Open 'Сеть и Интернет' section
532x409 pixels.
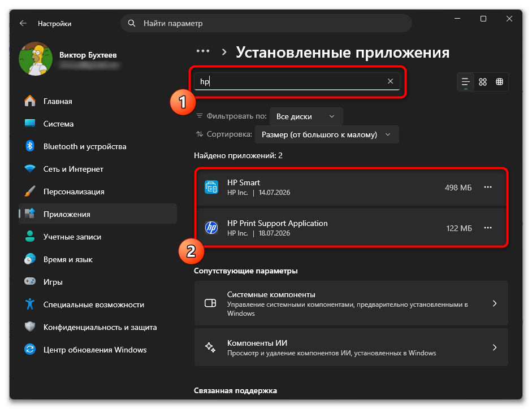(x=98, y=169)
